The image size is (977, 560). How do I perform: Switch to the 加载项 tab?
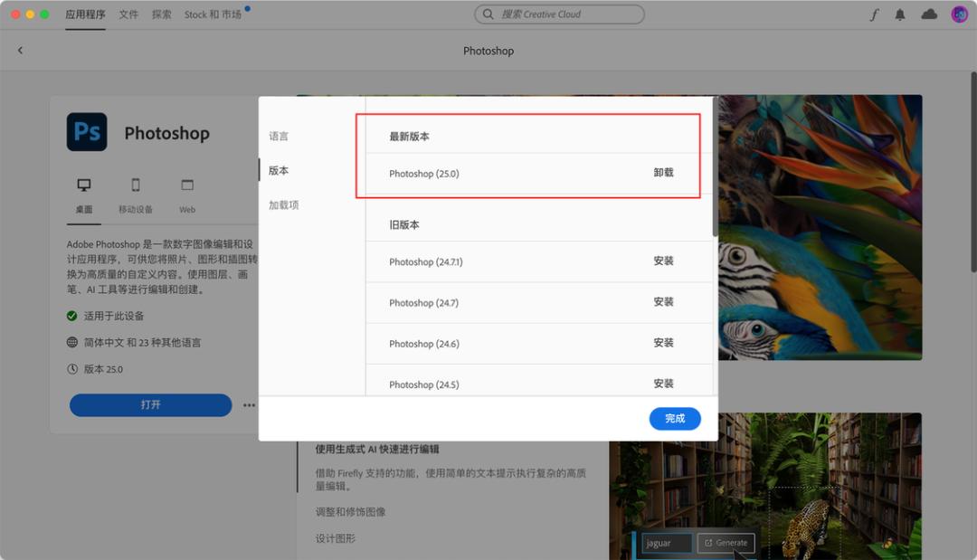283,204
